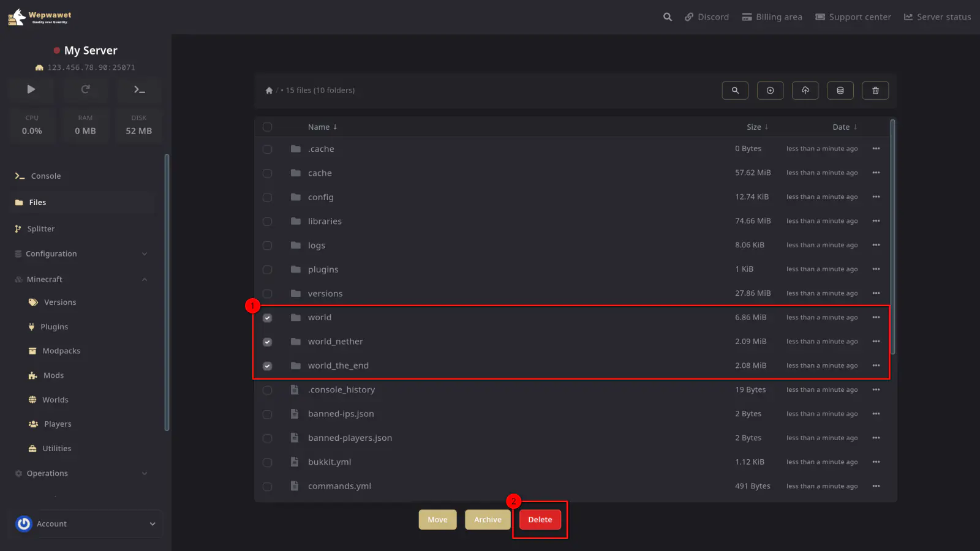
Task: Start the server with the play icon
Action: (x=31, y=89)
